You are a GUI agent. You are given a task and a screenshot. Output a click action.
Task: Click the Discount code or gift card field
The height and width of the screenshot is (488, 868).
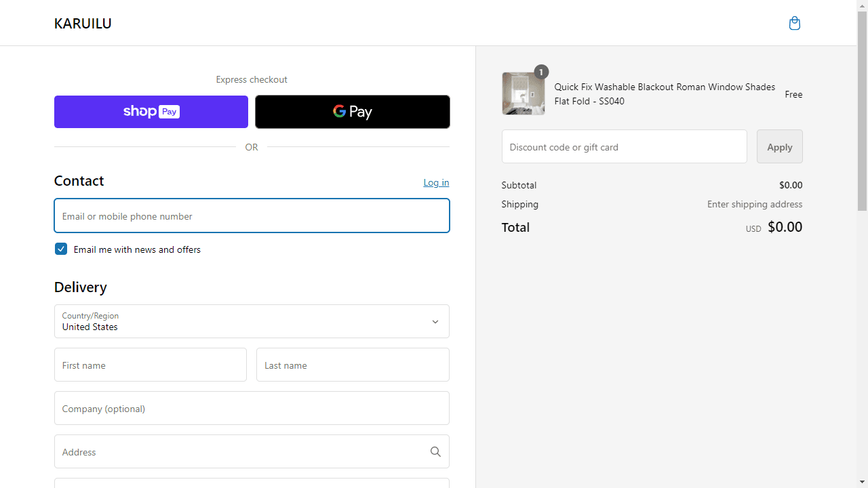[x=625, y=146]
